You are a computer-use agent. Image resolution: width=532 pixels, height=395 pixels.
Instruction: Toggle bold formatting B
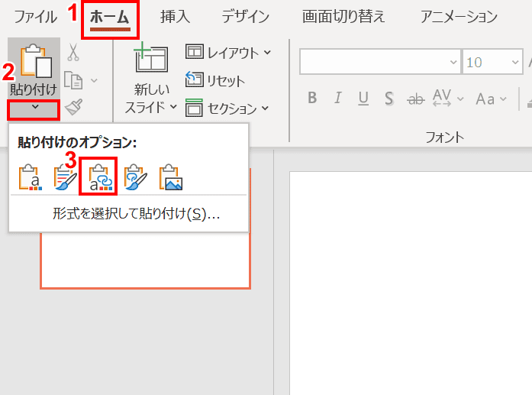(x=312, y=98)
